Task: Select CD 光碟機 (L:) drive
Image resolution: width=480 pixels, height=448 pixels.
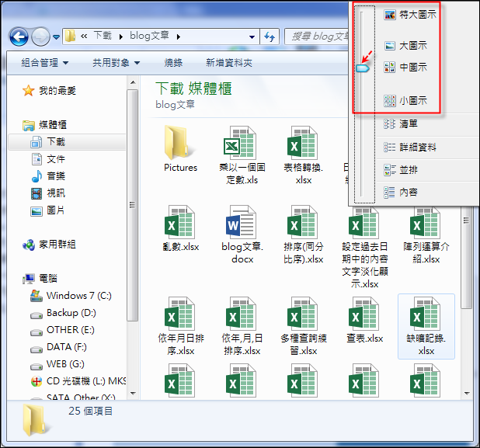Action: (78, 381)
